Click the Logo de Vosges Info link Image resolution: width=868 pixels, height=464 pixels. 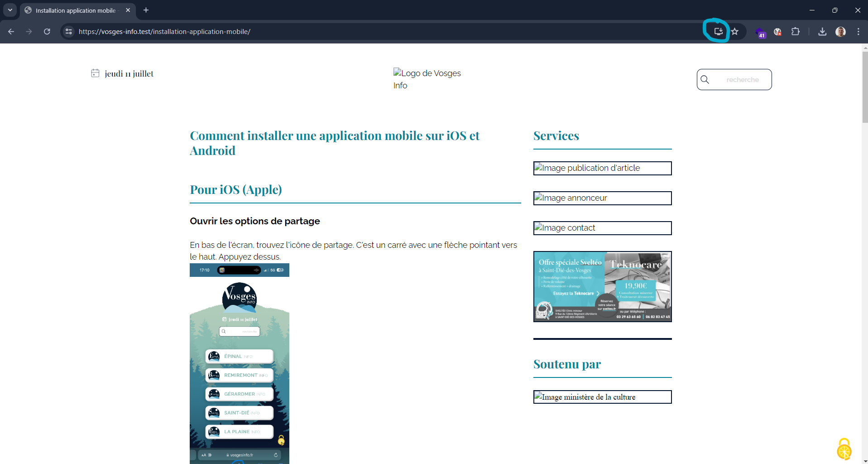point(427,79)
